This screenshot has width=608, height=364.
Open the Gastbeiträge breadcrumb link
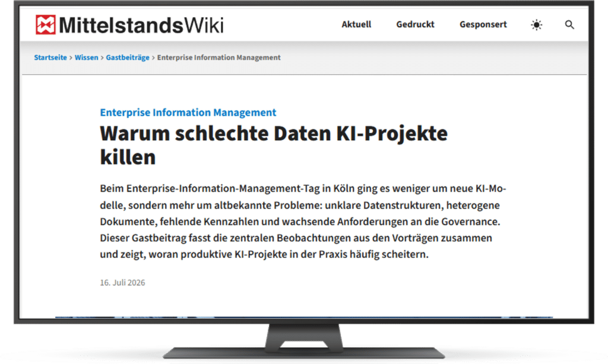(128, 58)
